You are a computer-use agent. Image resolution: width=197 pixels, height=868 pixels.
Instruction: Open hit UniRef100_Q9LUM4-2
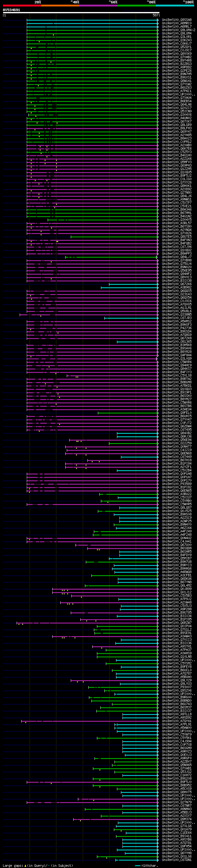pos(179,30)
